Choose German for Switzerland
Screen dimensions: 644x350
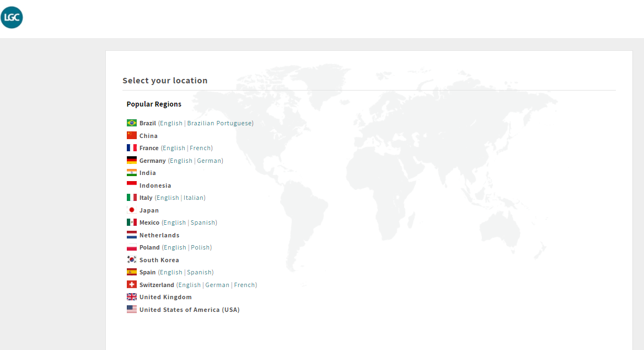pyautogui.click(x=217, y=285)
